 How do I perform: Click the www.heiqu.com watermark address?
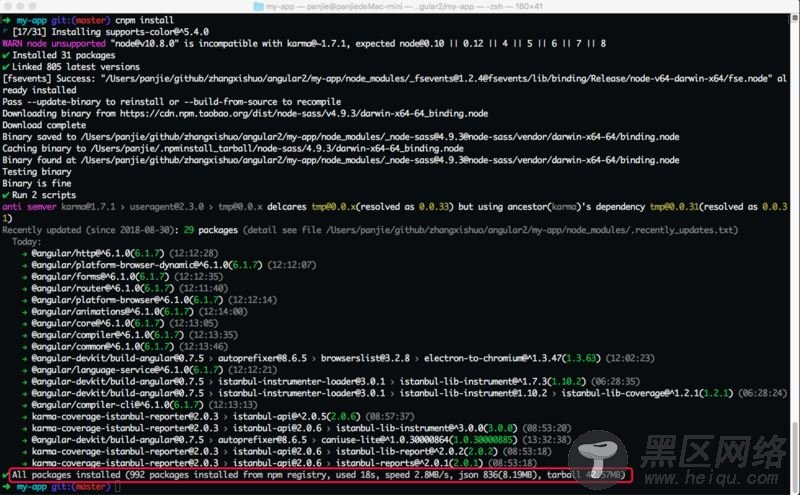(712, 478)
